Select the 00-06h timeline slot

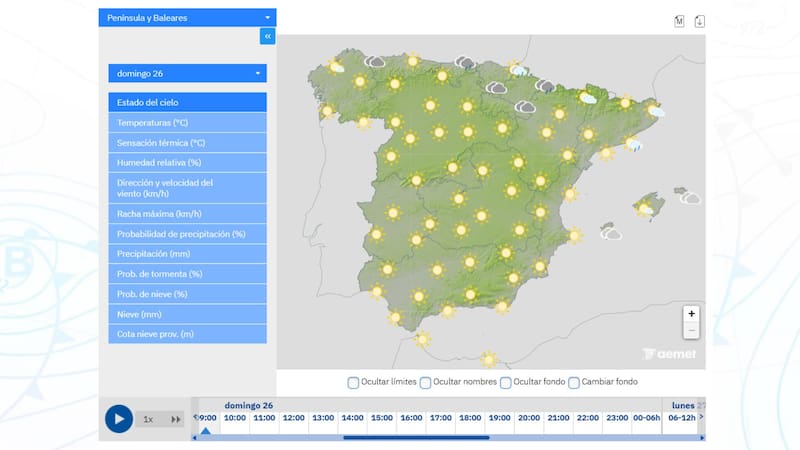click(646, 418)
